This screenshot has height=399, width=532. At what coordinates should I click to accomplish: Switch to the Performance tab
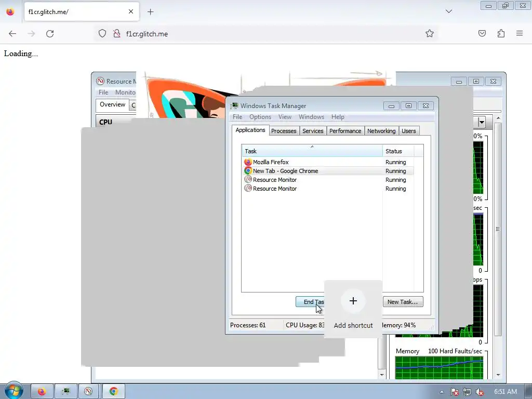(345, 131)
